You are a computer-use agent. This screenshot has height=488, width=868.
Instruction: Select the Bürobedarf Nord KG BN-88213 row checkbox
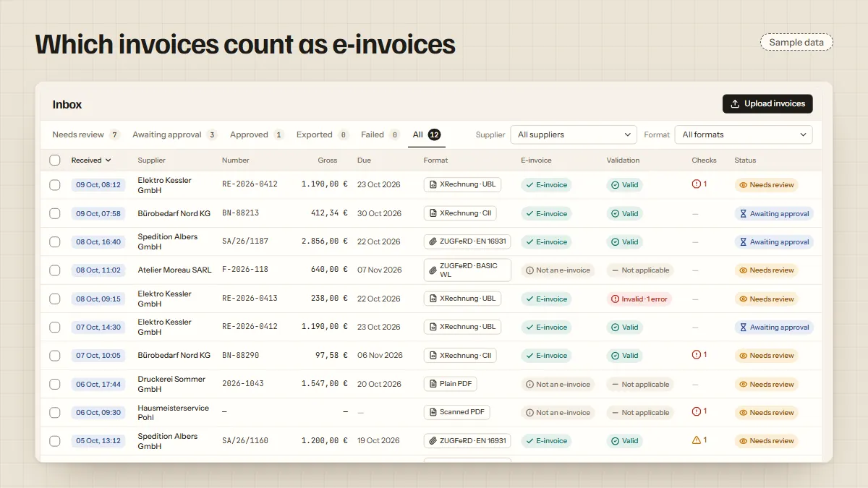tap(55, 213)
